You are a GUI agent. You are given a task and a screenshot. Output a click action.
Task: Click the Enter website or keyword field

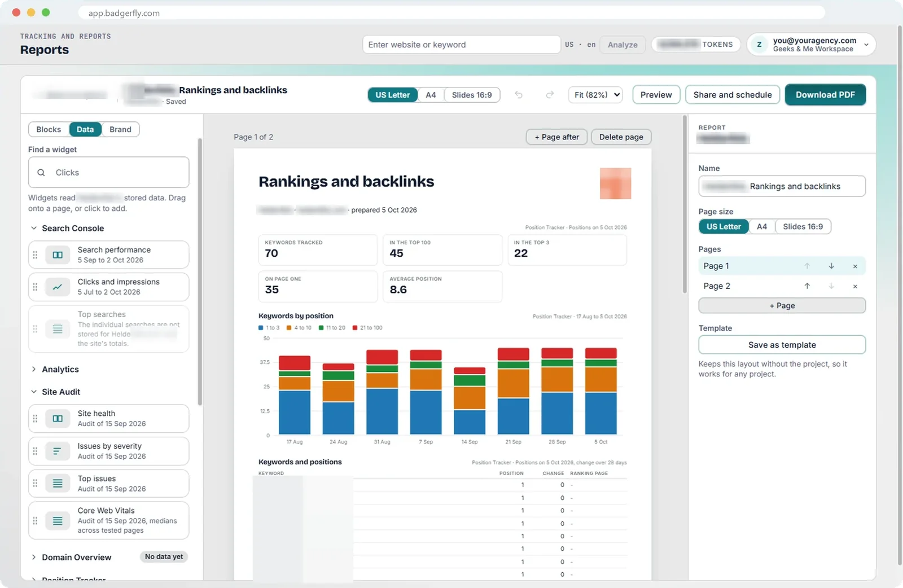(462, 45)
